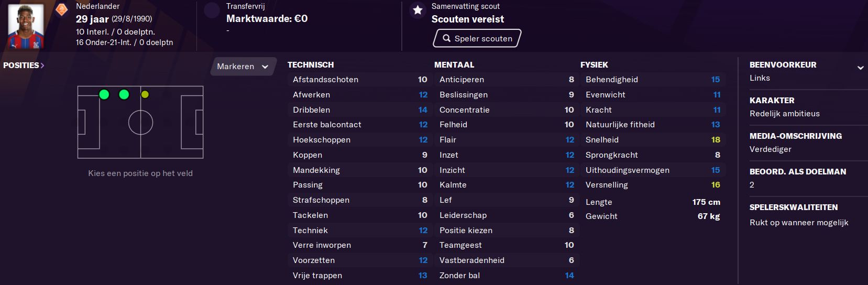
Task: Select the yellow position dot on pitch
Action: pos(145,94)
